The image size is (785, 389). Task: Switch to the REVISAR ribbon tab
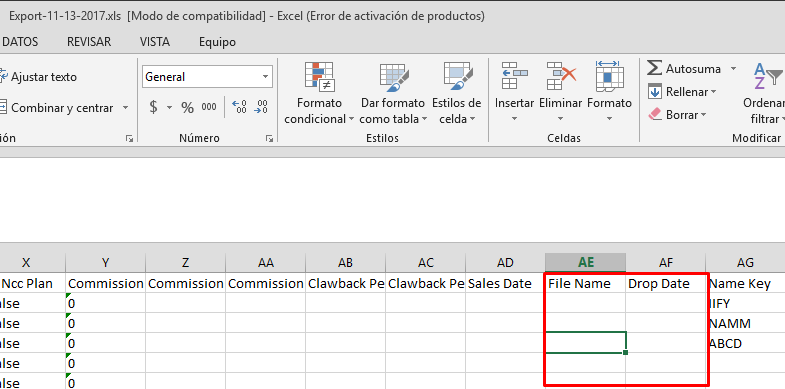89,42
